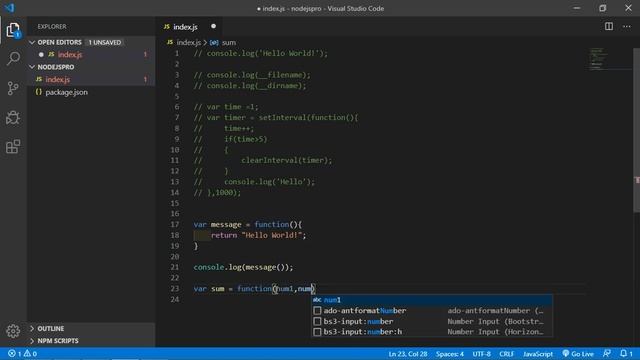Click the editor vertical scrollbar
640x360 pixels.
636,130
